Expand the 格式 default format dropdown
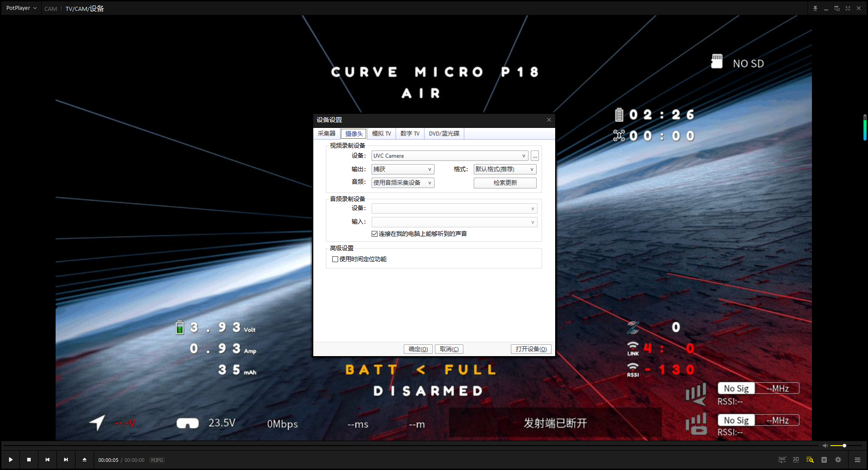Viewport: 868px width, 470px height. (505, 169)
